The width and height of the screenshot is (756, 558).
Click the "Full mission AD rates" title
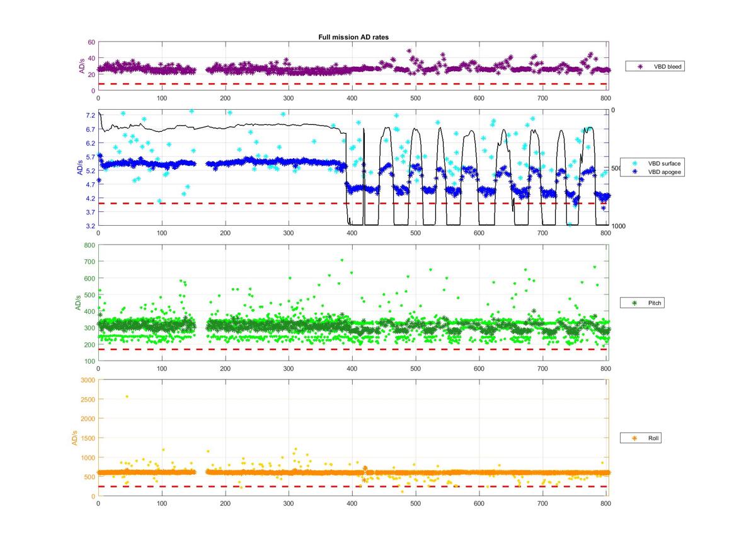(x=353, y=37)
